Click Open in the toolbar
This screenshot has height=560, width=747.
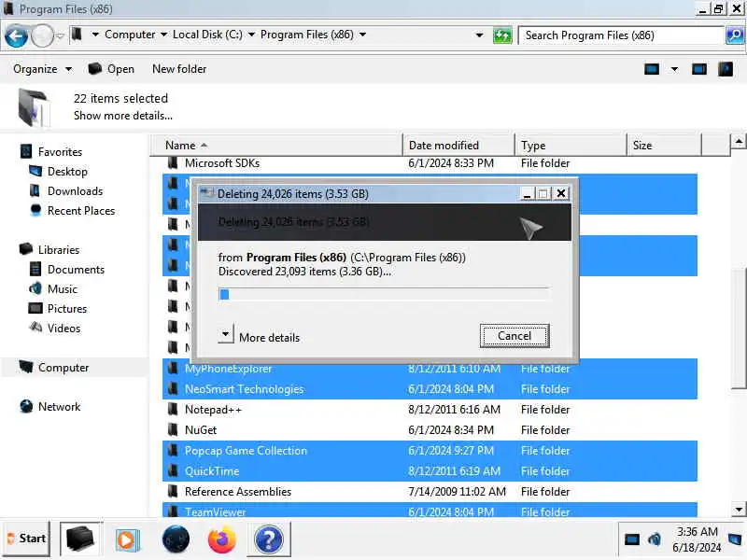pos(111,69)
